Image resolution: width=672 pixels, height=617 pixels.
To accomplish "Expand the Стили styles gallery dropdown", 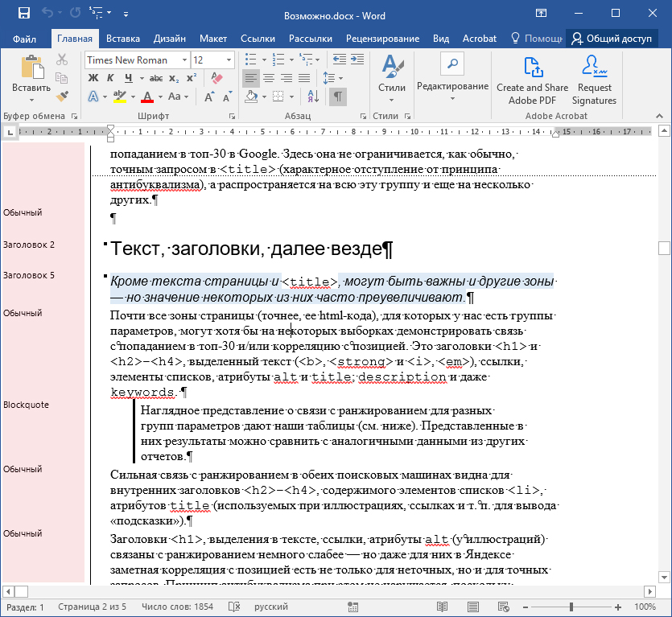I will [392, 99].
